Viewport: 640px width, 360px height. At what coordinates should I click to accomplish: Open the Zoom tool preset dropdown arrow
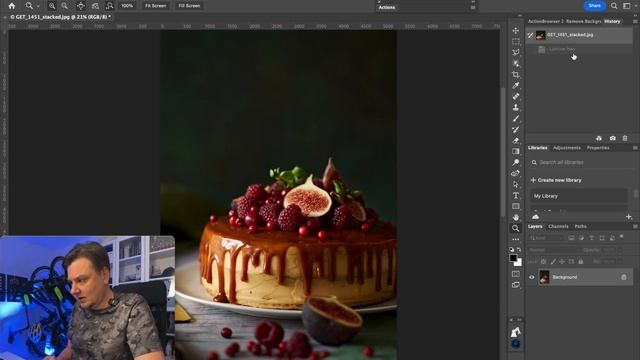pyautogui.click(x=38, y=6)
